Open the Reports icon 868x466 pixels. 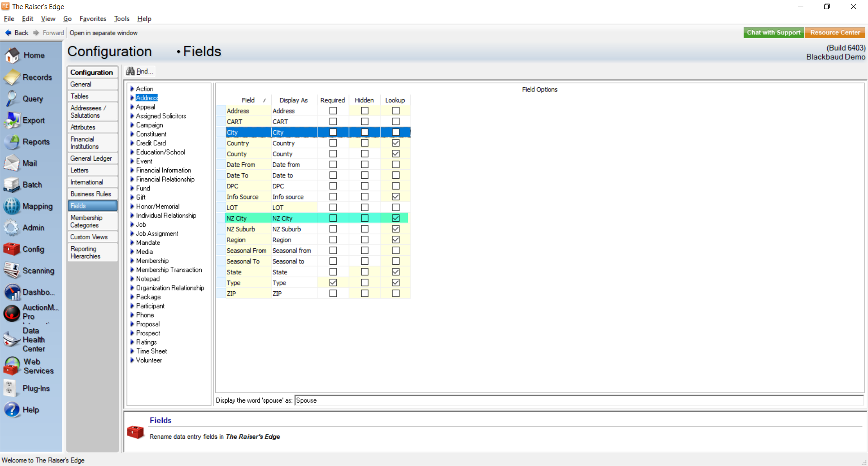pos(12,142)
